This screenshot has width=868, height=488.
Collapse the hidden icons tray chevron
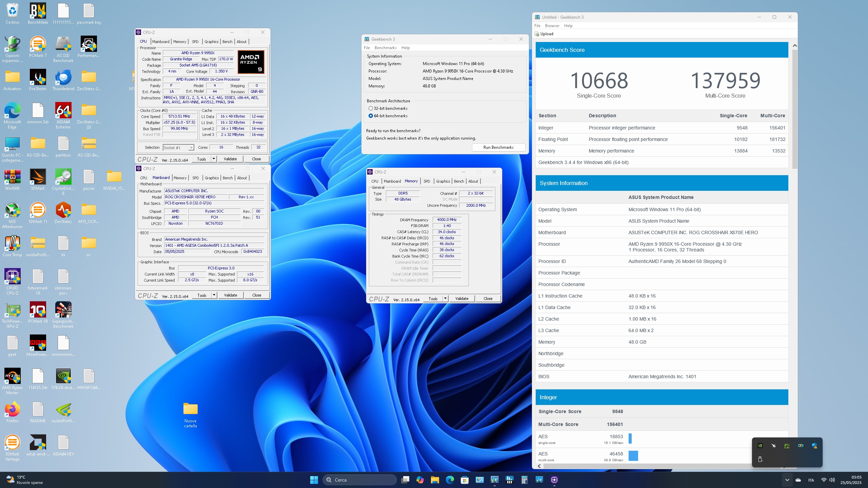click(x=787, y=480)
